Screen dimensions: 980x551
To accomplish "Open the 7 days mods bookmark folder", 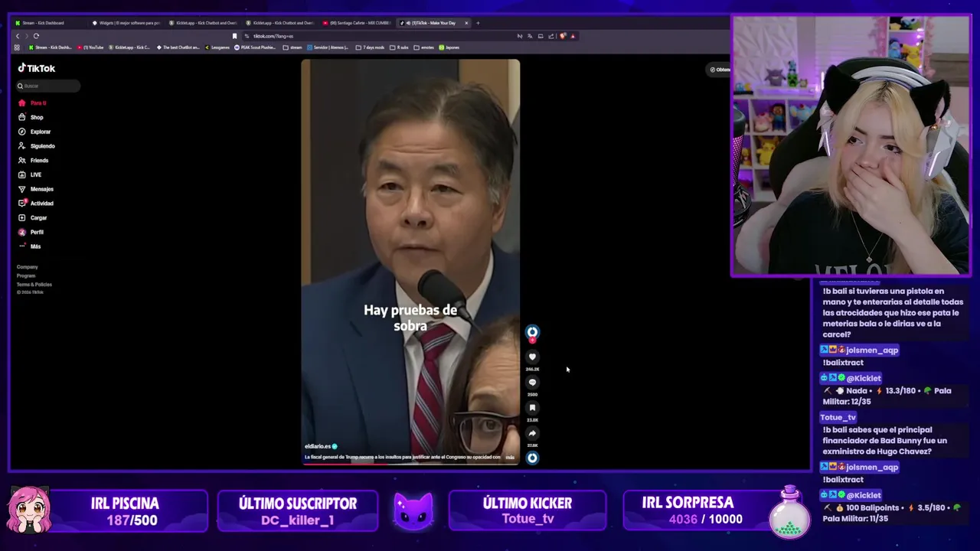I will (370, 47).
